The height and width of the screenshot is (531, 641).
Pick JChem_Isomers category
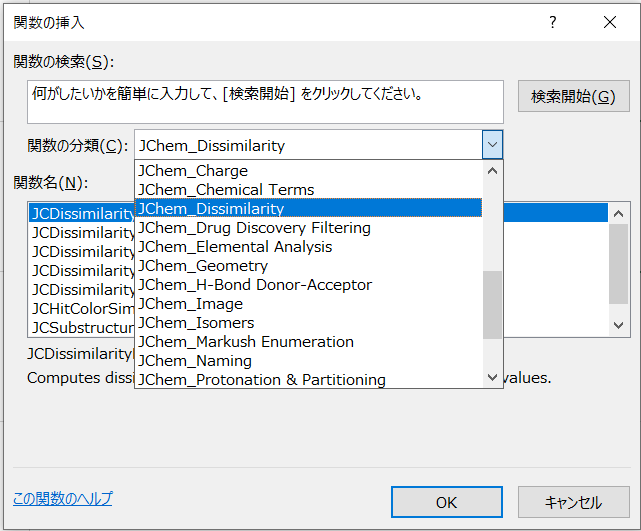pos(309,323)
